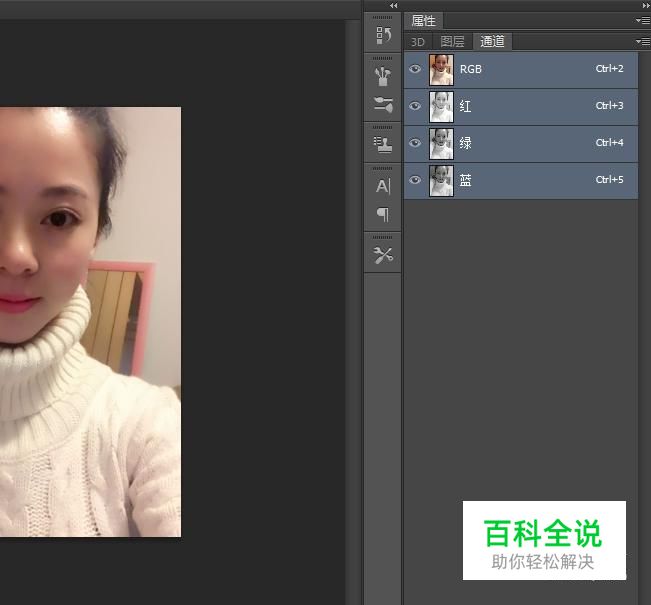Hide the RGB composite channel
This screenshot has width=651, height=605.
point(415,69)
